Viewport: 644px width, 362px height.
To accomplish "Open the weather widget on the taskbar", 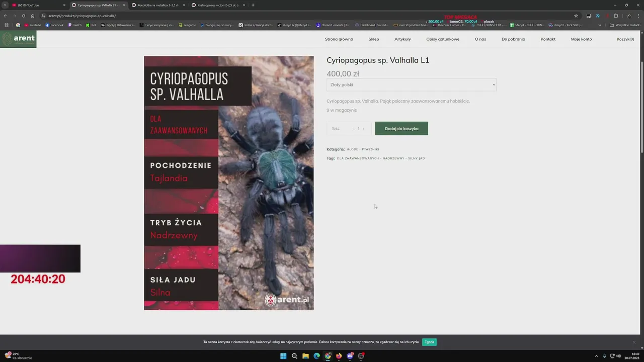I will pyautogui.click(x=18, y=356).
